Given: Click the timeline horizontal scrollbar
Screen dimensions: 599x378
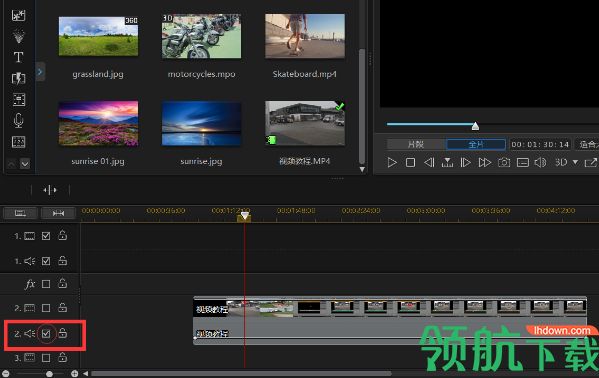Looking at the screenshot, I should tap(241, 373).
